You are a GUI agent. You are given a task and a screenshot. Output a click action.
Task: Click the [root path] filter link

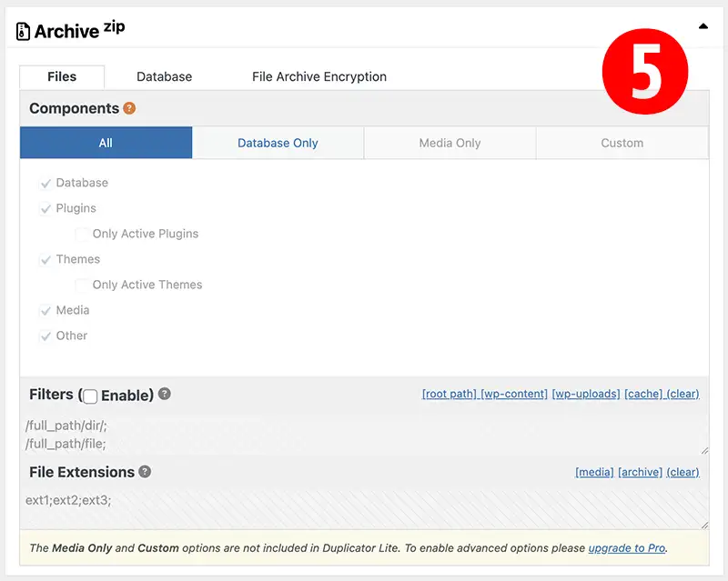(449, 394)
